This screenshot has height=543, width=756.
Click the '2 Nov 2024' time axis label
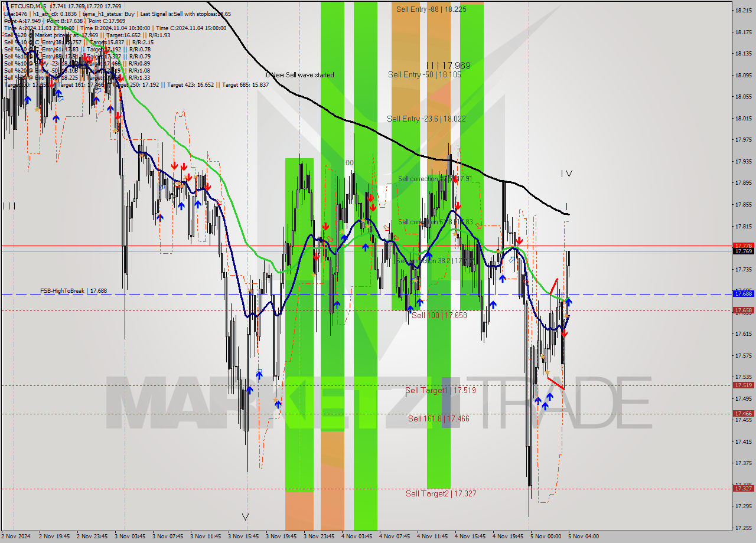click(x=16, y=537)
